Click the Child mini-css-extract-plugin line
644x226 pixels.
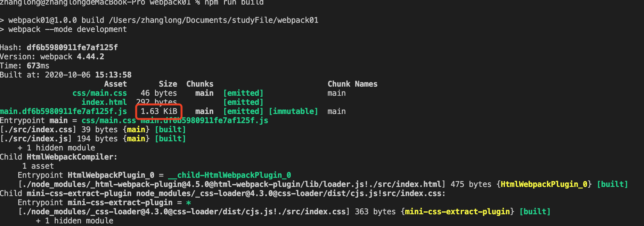coord(223,193)
